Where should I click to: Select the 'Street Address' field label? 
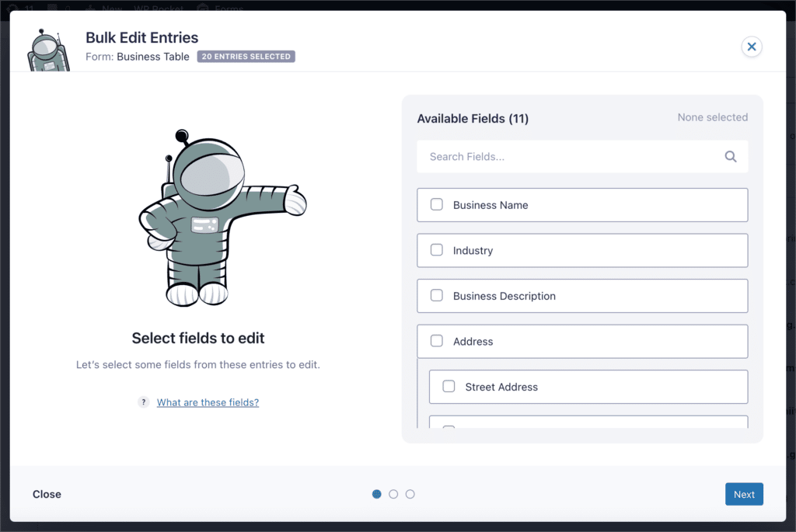pos(501,387)
